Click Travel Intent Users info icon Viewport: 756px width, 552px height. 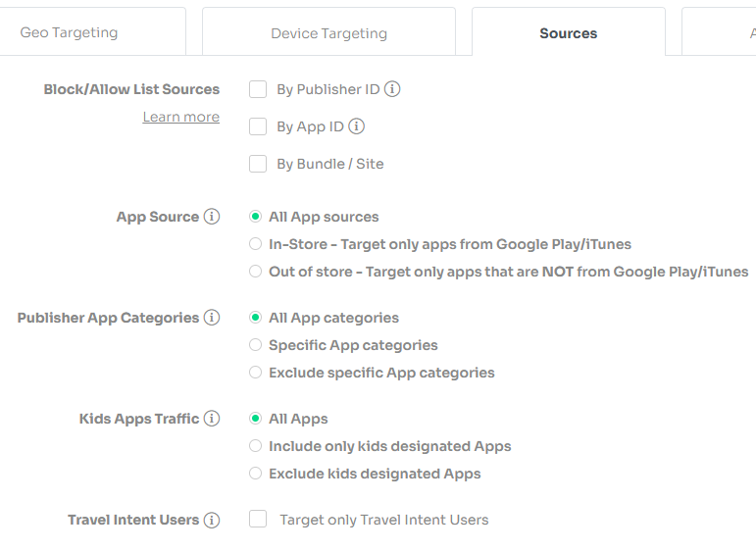point(212,520)
